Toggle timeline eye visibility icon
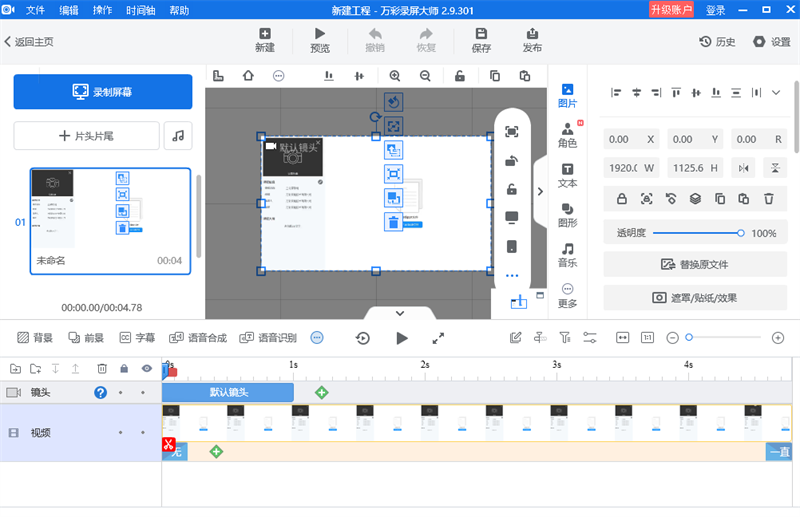The width and height of the screenshot is (800, 517). (147, 368)
